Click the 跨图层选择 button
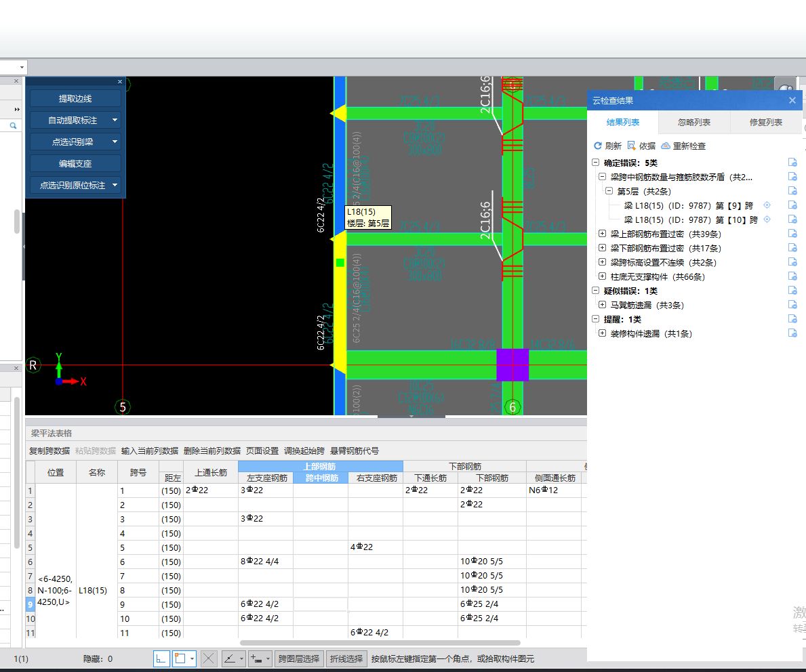806x672 pixels. [299, 658]
